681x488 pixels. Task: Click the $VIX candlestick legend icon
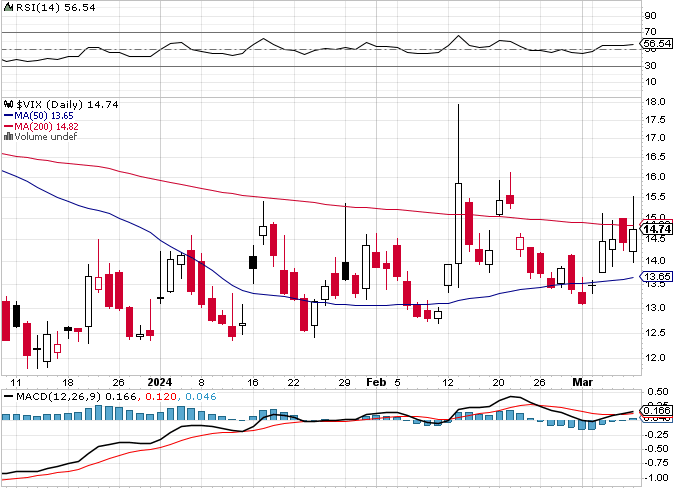pos(9,105)
